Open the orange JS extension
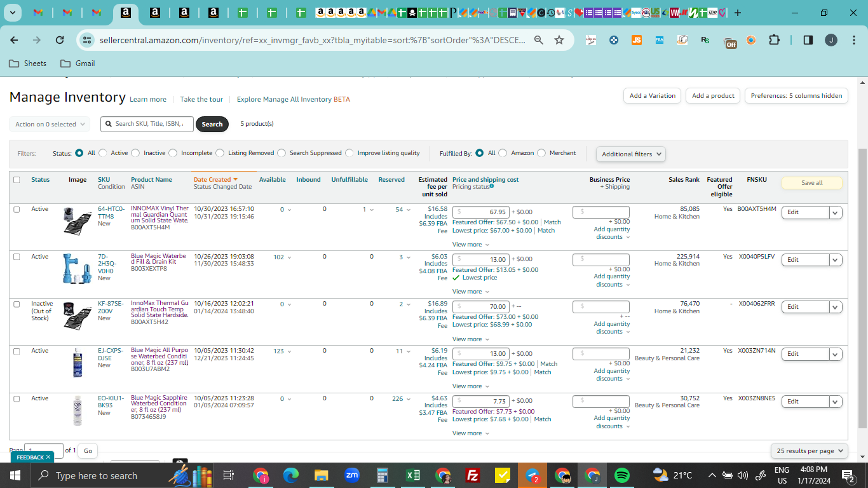Viewport: 868px width, 488px height. coord(636,40)
